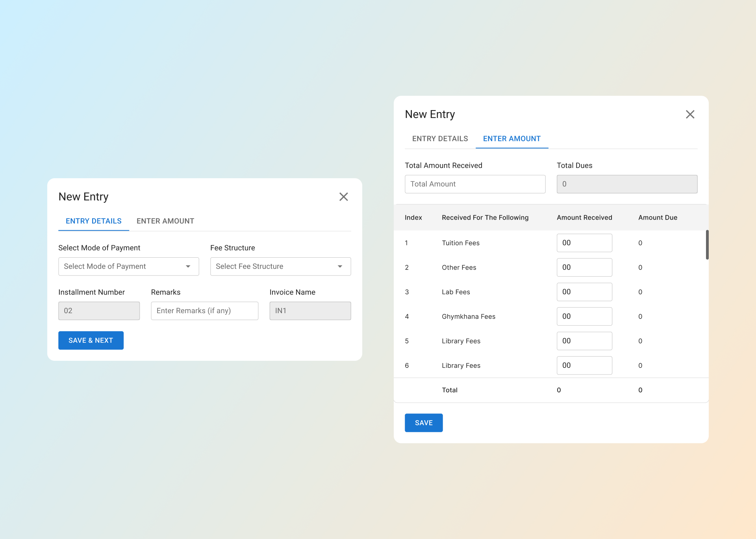This screenshot has width=756, height=539.
Task: Click the Amount Due column header
Action: pyautogui.click(x=658, y=218)
